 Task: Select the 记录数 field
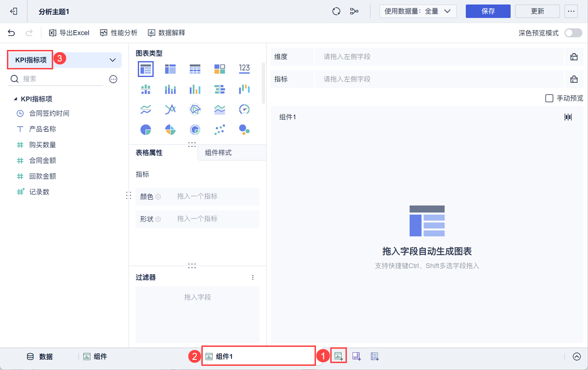pyautogui.click(x=39, y=192)
